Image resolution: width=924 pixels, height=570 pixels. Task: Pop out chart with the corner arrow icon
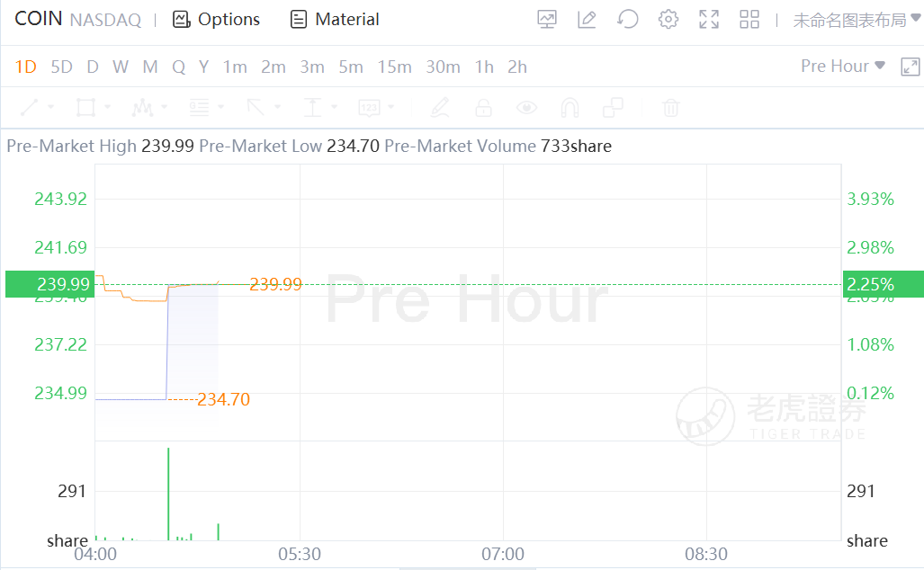[x=911, y=67]
